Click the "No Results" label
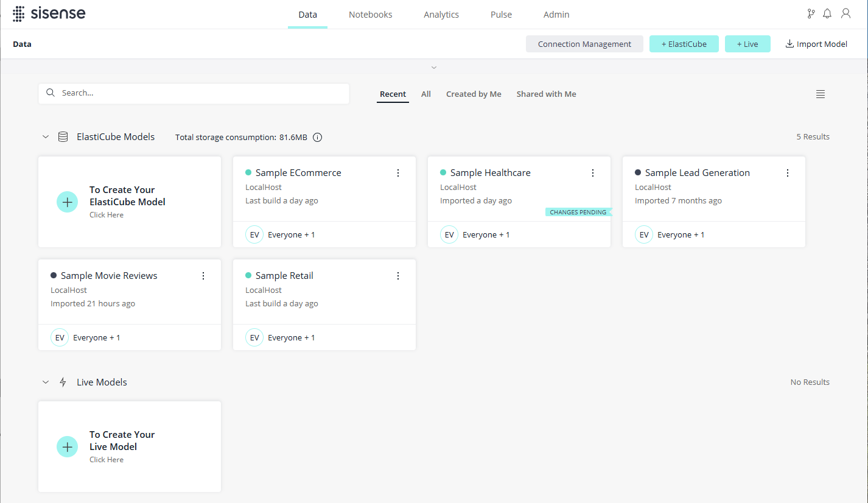The width and height of the screenshot is (868, 503). pos(810,382)
